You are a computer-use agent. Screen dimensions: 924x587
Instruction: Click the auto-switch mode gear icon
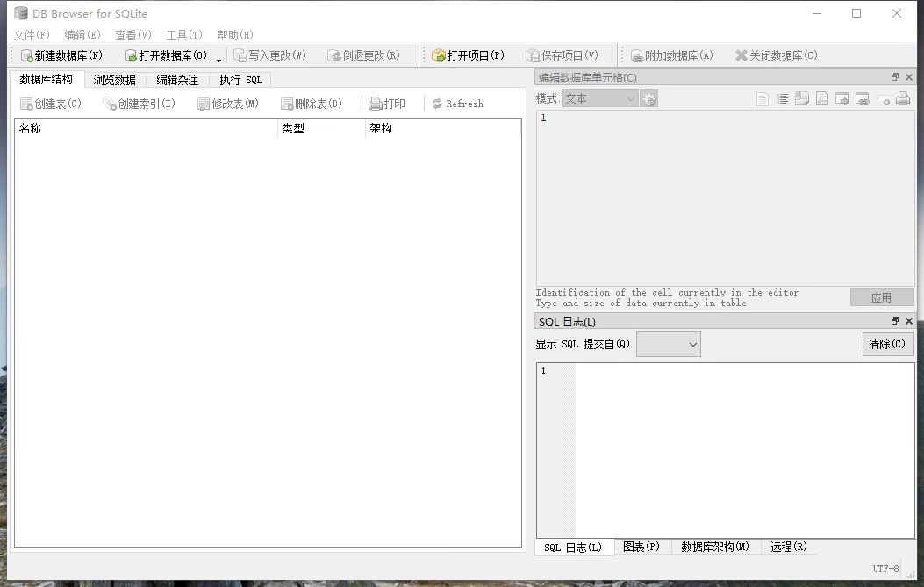(x=649, y=99)
